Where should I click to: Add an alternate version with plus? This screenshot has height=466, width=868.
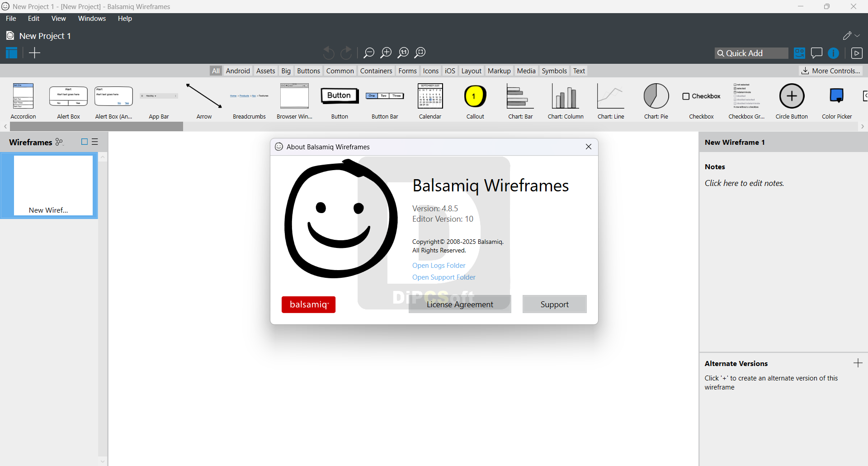click(858, 363)
